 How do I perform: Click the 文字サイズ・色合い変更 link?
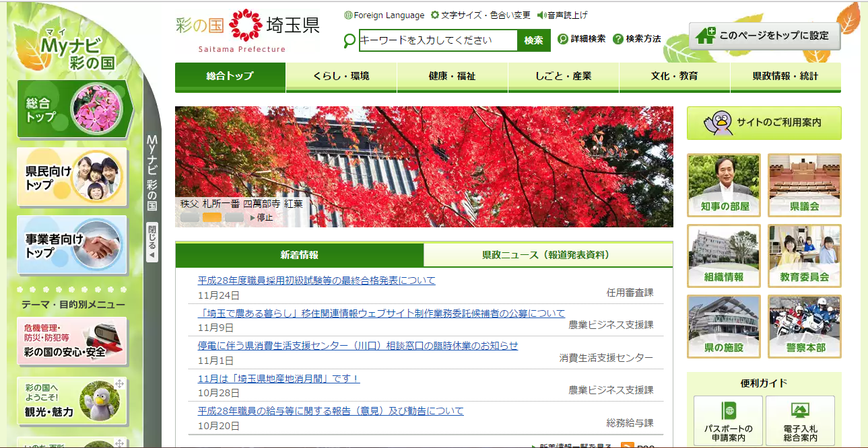(x=486, y=15)
